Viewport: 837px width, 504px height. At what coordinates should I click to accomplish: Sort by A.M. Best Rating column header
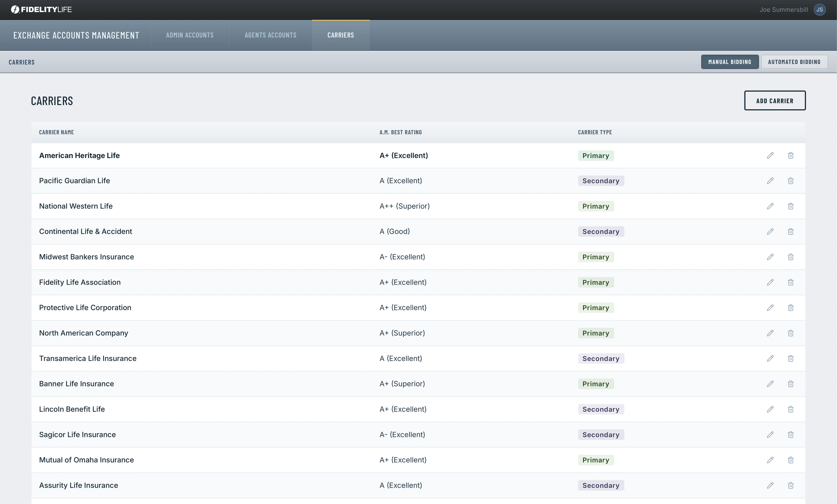click(401, 132)
